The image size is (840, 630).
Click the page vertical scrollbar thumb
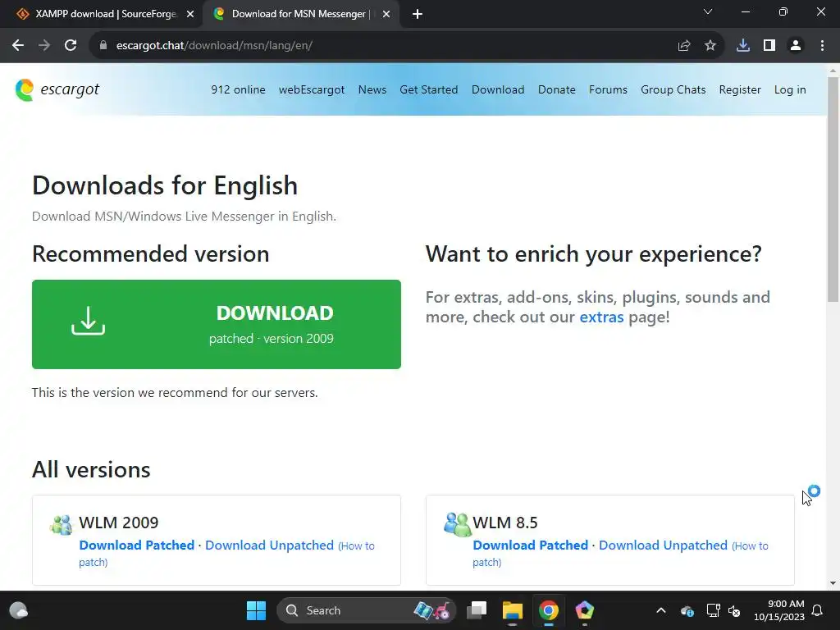833,189
